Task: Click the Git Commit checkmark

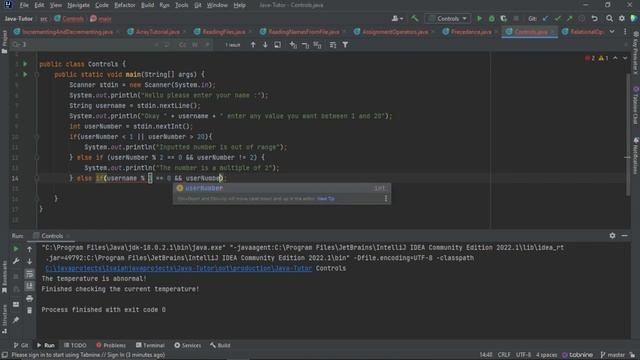Action: 558,18
